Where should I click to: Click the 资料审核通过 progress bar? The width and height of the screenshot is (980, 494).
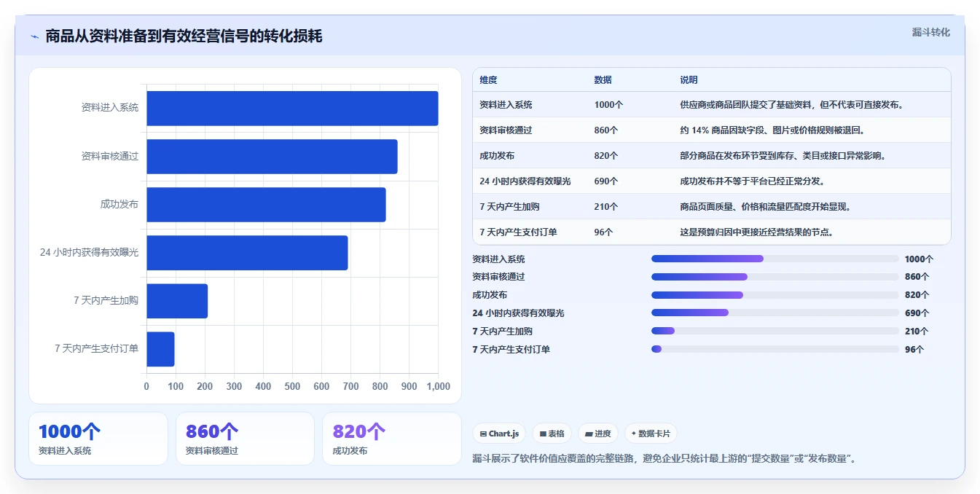[775, 277]
